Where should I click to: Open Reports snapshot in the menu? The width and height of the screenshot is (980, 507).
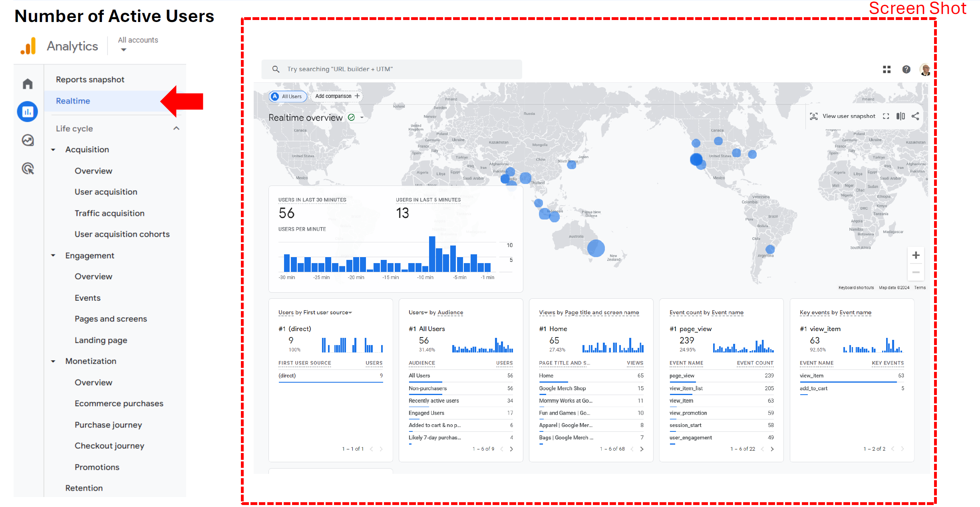click(90, 80)
